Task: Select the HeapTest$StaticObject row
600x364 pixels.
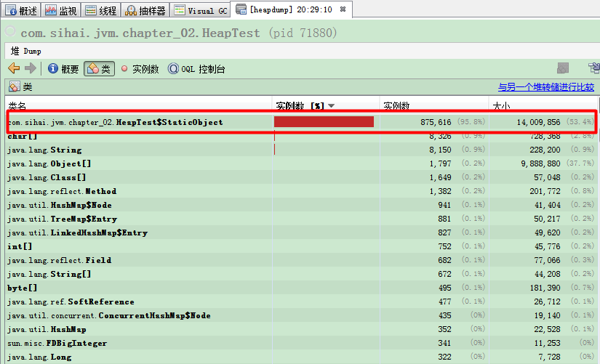Action: (301, 122)
